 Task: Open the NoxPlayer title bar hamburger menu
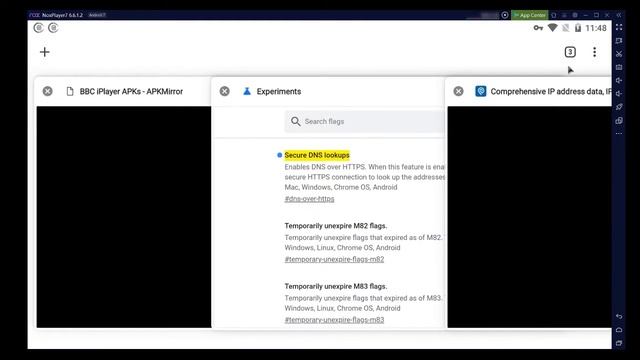pyautogui.click(x=564, y=15)
